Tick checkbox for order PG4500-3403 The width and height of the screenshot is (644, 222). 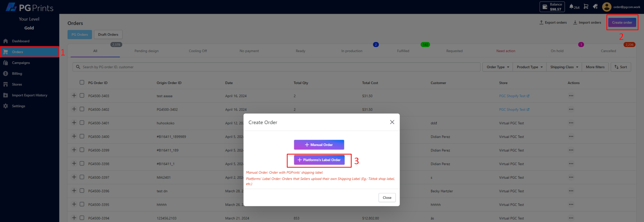coord(82,95)
